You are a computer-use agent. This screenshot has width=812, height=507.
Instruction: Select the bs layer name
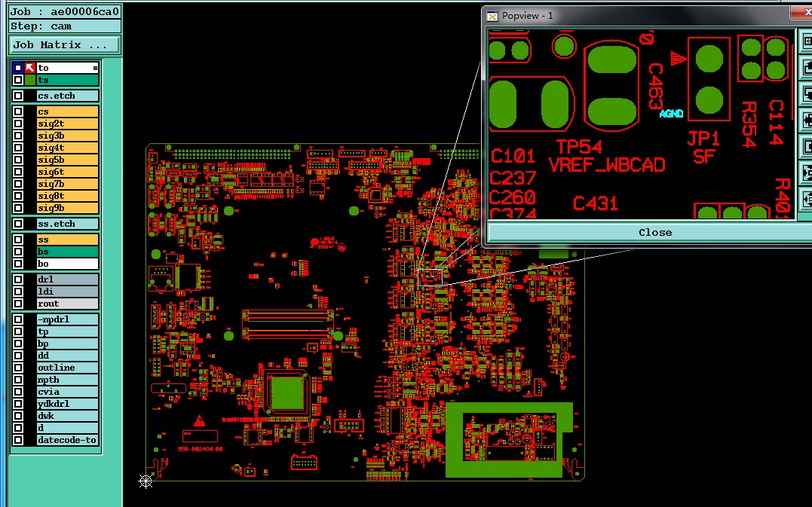pos(67,252)
